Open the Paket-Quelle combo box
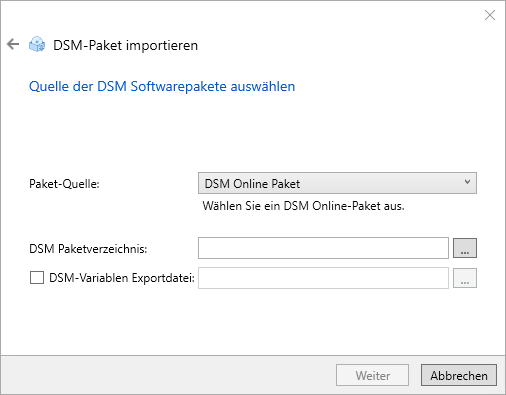The image size is (506, 395). (337, 183)
